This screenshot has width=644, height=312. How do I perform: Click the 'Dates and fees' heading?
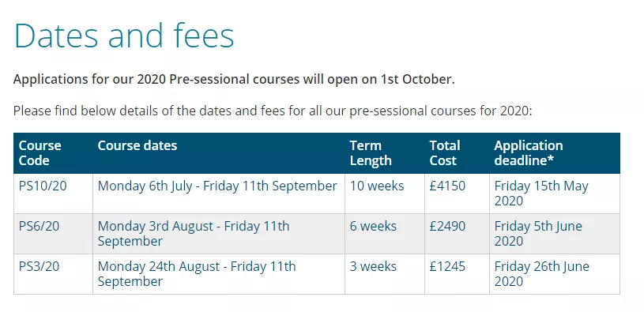tap(124, 36)
